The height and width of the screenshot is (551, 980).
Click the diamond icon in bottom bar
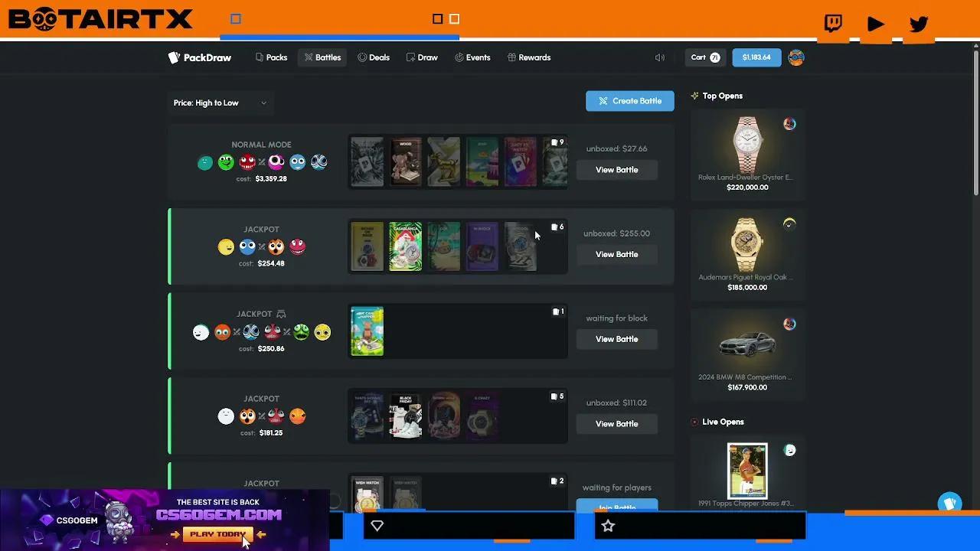(x=377, y=526)
